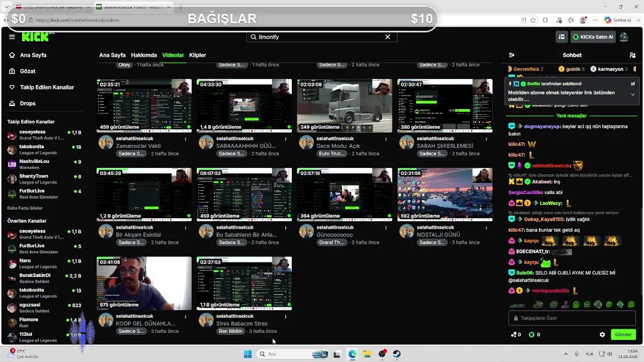The image size is (644, 362).
Task: Open the Ben Bildim category tag
Action: click(230, 331)
